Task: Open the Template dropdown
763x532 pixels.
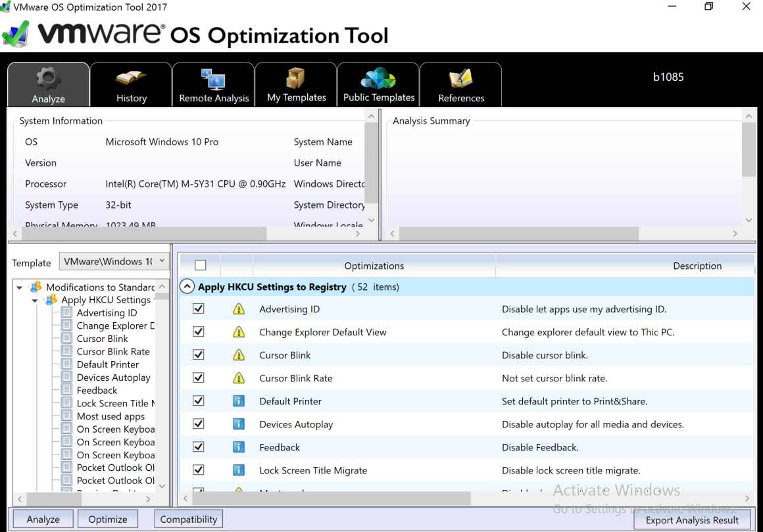Action: [114, 262]
